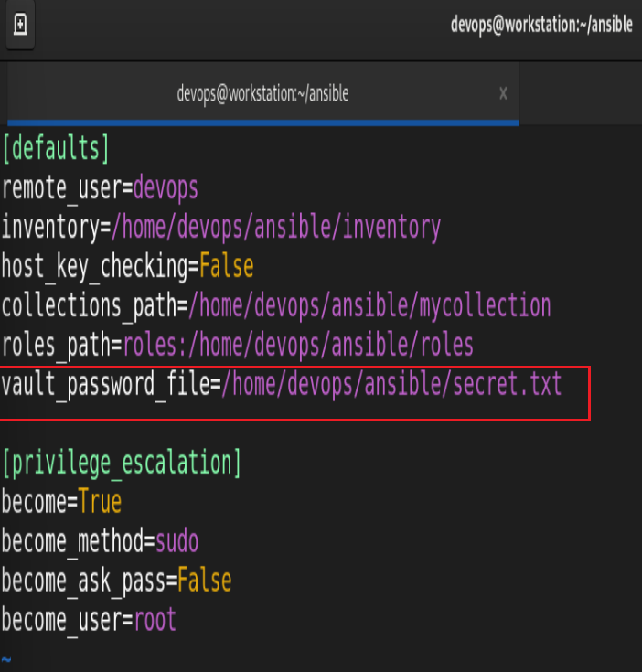642x672 pixels.
Task: Click the become_method key
Action: (x=73, y=541)
